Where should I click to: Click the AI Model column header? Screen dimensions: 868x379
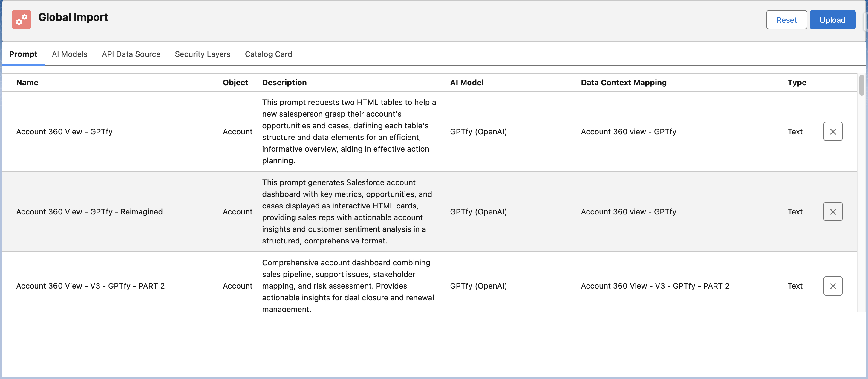click(466, 82)
